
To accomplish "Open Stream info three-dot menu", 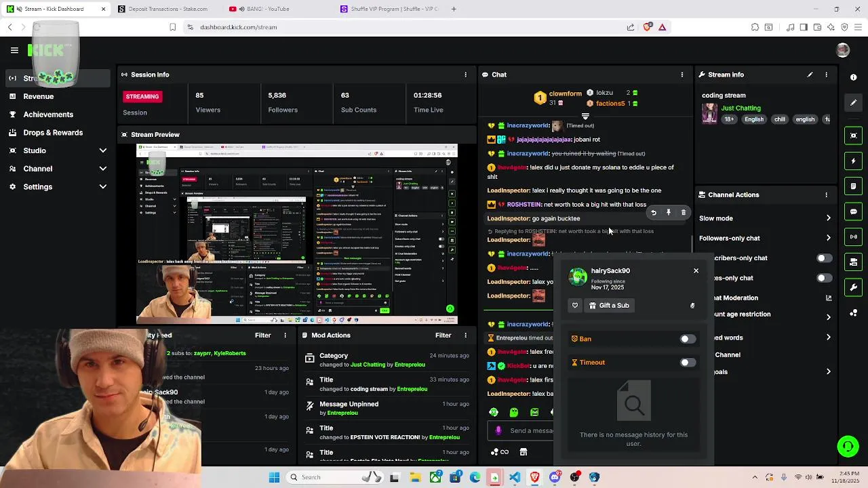I will (826, 75).
